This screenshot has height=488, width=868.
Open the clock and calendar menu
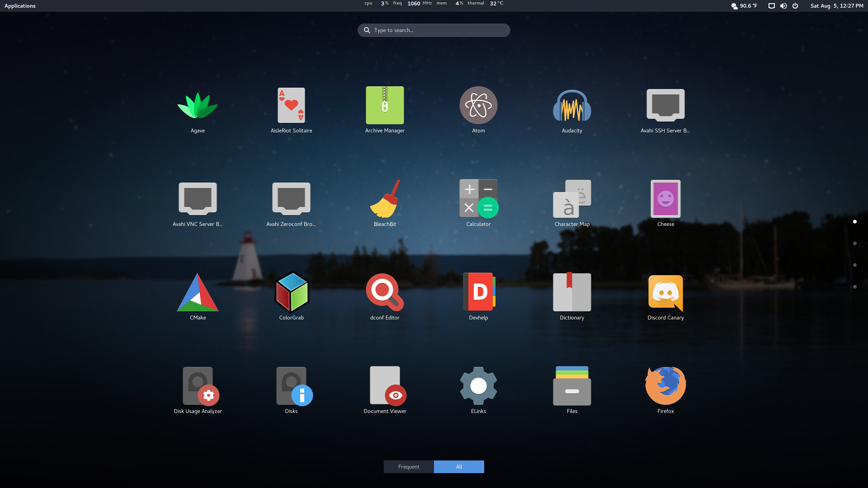click(836, 6)
